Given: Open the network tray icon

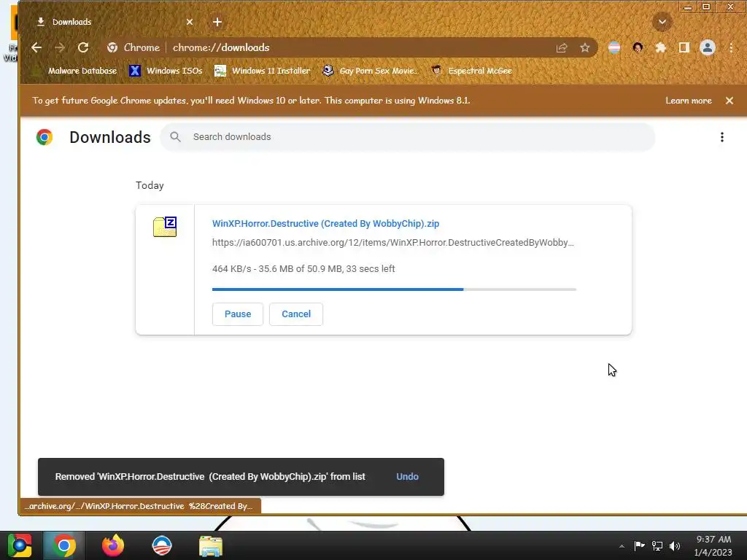Looking at the screenshot, I should (x=657, y=545).
